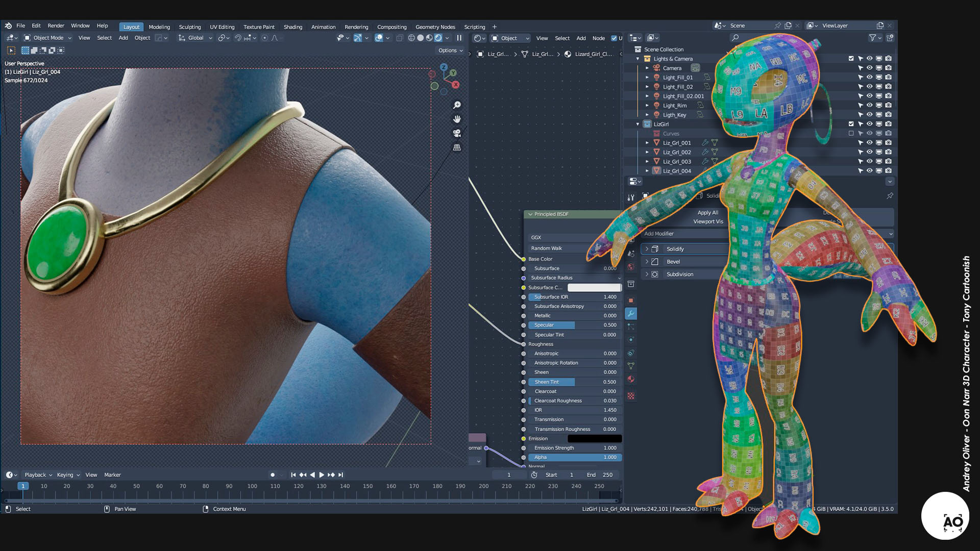
Task: Click Apply All in the modifier tools
Action: click(707, 213)
